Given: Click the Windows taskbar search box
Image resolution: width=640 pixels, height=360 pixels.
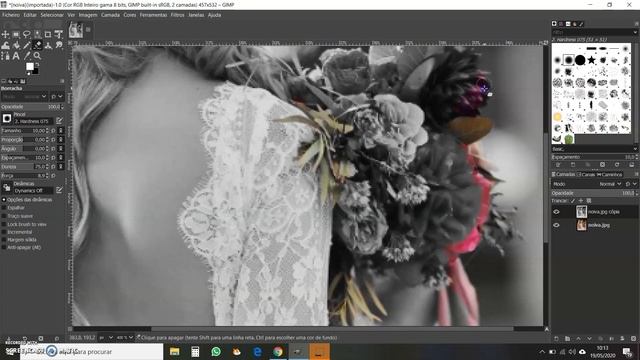Looking at the screenshot, I should pyautogui.click(x=91, y=351).
